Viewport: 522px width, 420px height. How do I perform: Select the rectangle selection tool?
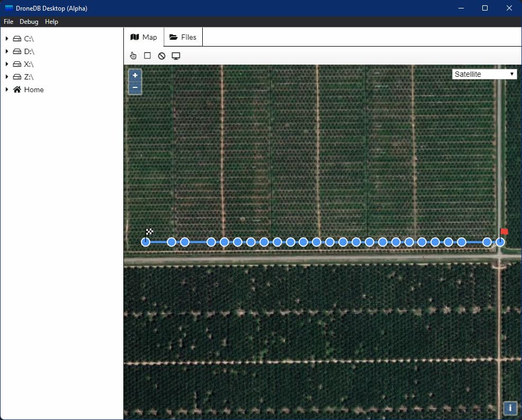click(x=147, y=55)
